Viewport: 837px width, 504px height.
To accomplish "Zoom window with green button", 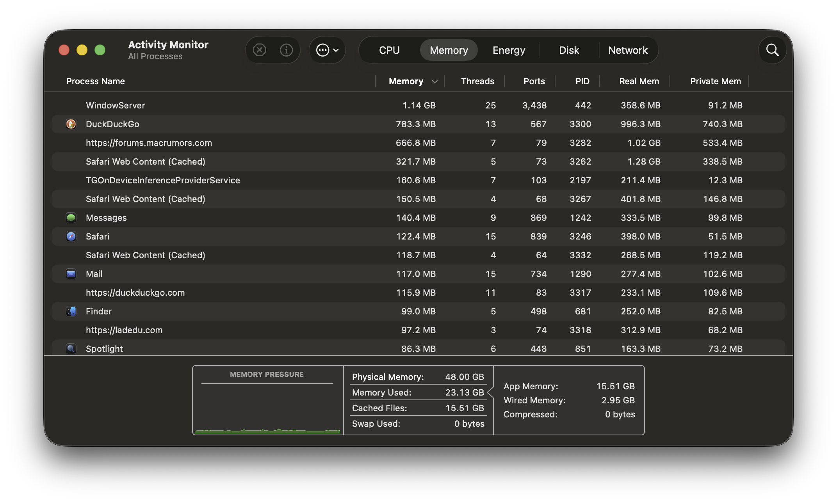I will [x=100, y=50].
